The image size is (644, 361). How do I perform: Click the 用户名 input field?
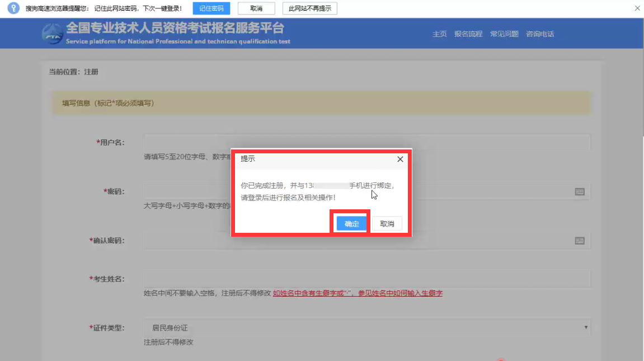pos(366,143)
